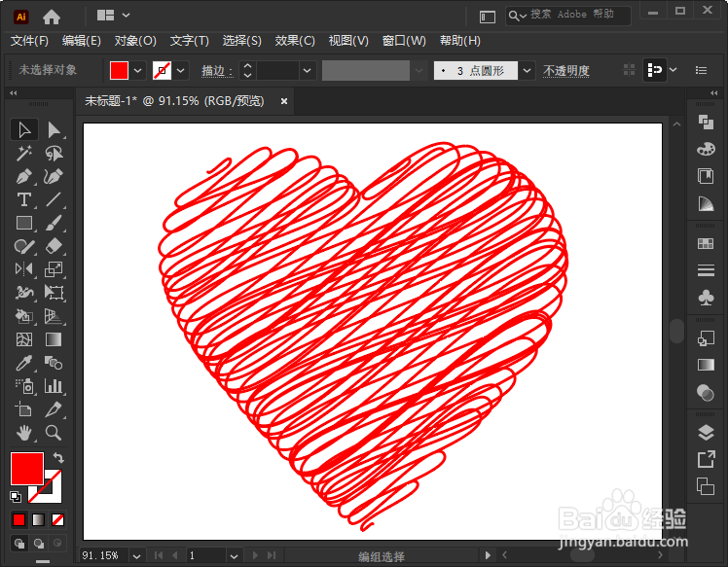Screen dimensions: 728x567
Task: Select the Blend tool
Action: [x=54, y=363]
